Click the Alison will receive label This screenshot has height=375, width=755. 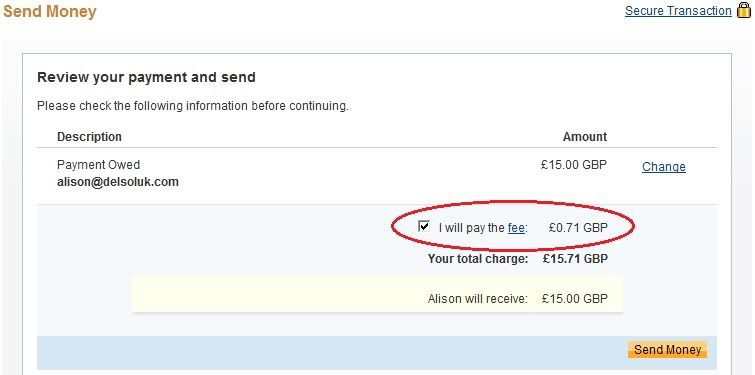(x=478, y=298)
